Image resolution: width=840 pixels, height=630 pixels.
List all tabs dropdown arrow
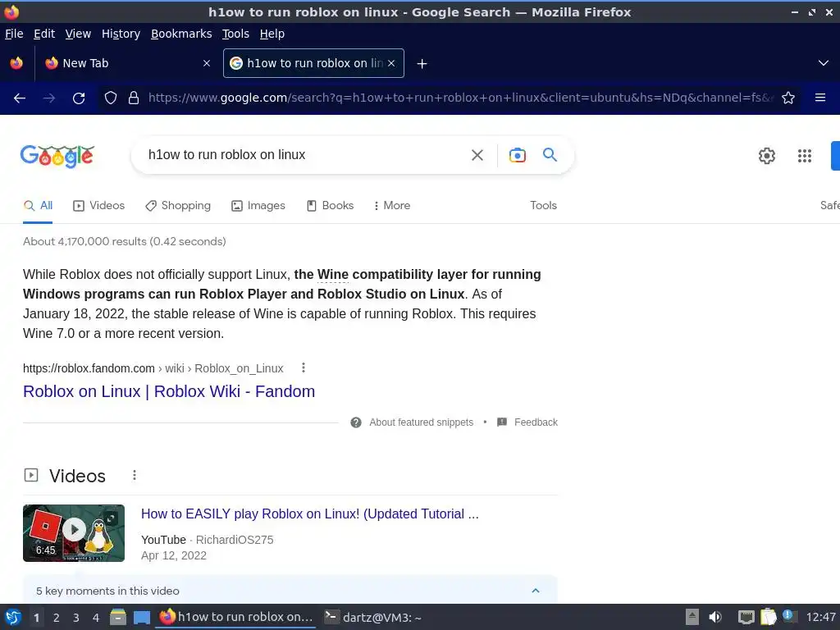[824, 63]
